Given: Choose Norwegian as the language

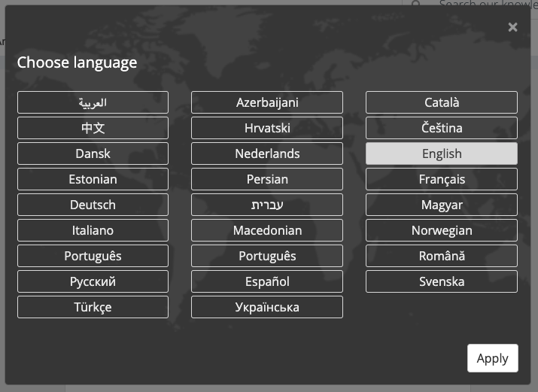Looking at the screenshot, I should [442, 230].
